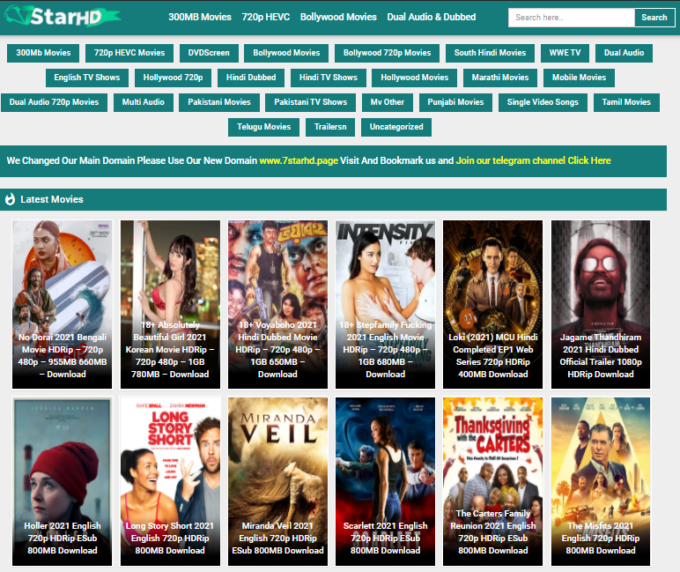Open No Dorai 2021 Bengali Movie poster
The width and height of the screenshot is (680, 572).
pos(62,304)
